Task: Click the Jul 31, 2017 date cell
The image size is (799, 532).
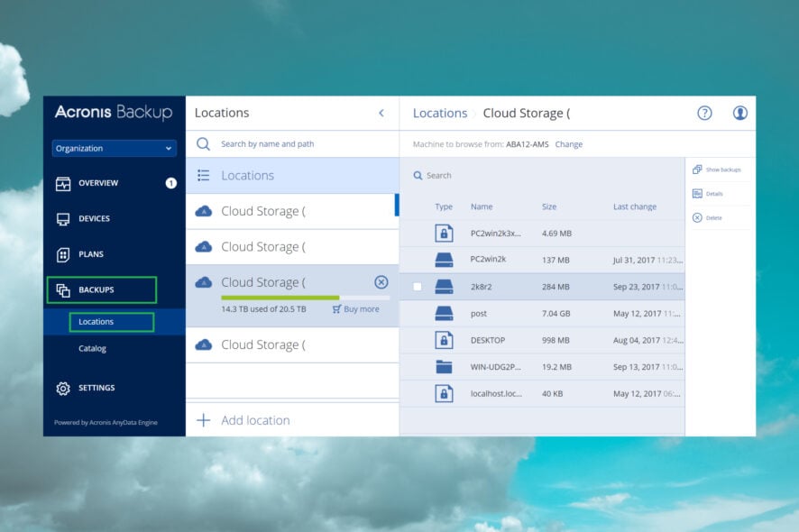Action: (647, 260)
